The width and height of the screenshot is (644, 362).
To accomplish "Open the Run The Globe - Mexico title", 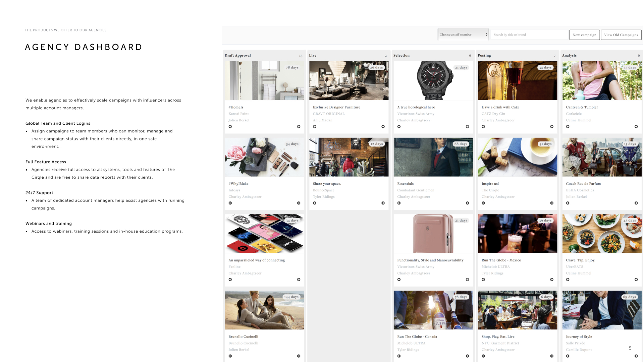I will tap(501, 260).
